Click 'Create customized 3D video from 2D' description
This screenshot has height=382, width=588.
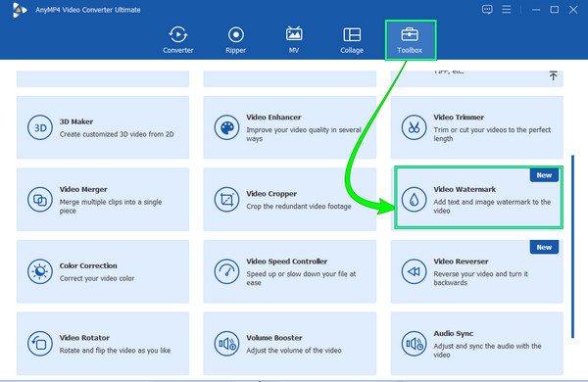tap(117, 134)
